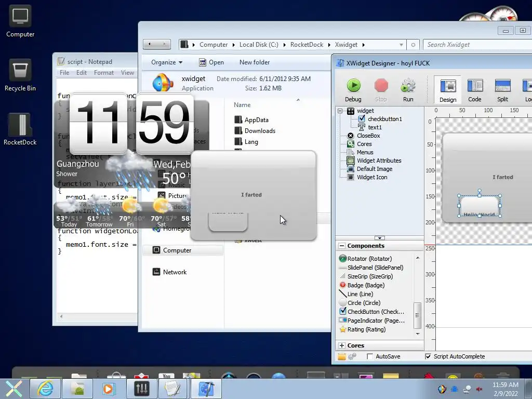The image size is (532, 399).
Task: Pick the PageIndicator component
Action: pos(372,320)
